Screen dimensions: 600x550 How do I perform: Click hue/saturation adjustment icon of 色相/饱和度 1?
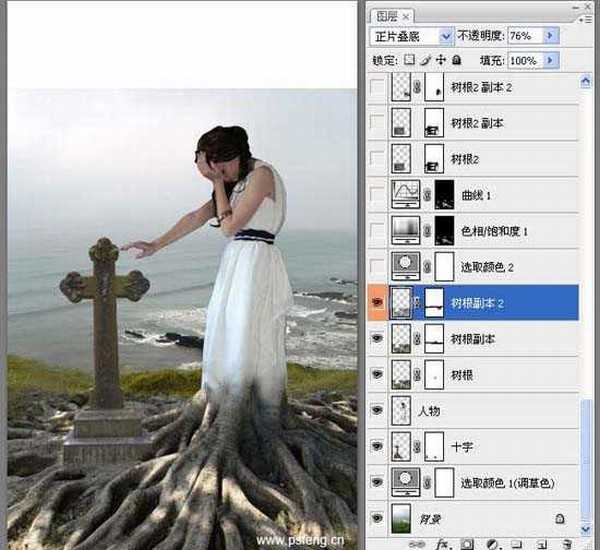(x=405, y=230)
